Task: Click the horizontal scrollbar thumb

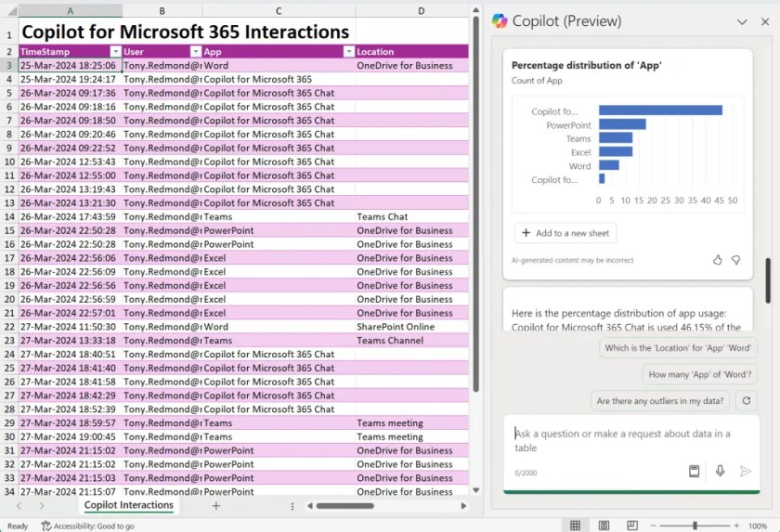Action: [345, 506]
